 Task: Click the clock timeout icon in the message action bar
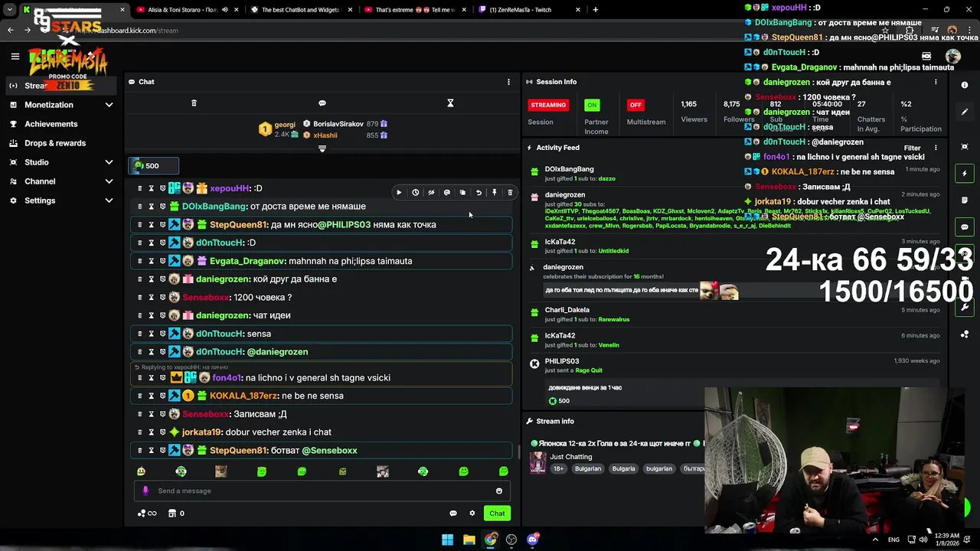415,193
